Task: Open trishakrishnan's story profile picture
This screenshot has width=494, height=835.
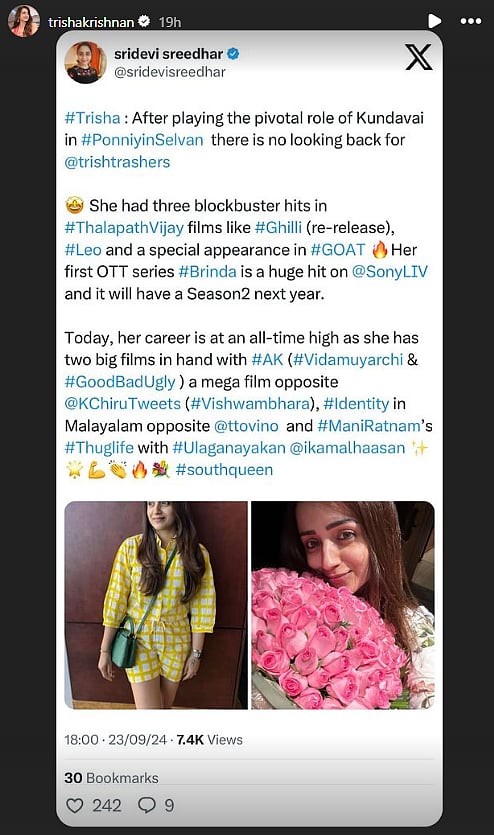Action: (23, 21)
